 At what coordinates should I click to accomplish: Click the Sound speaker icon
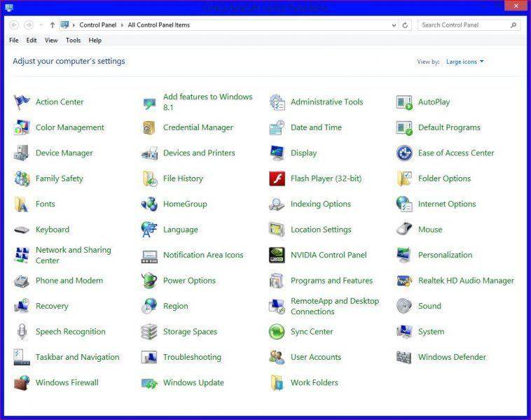pyautogui.click(x=404, y=306)
